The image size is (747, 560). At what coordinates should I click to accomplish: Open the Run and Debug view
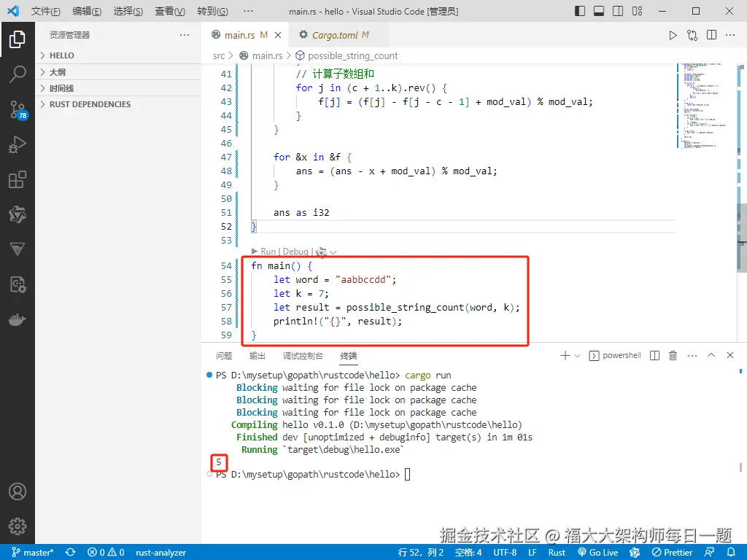point(18,144)
